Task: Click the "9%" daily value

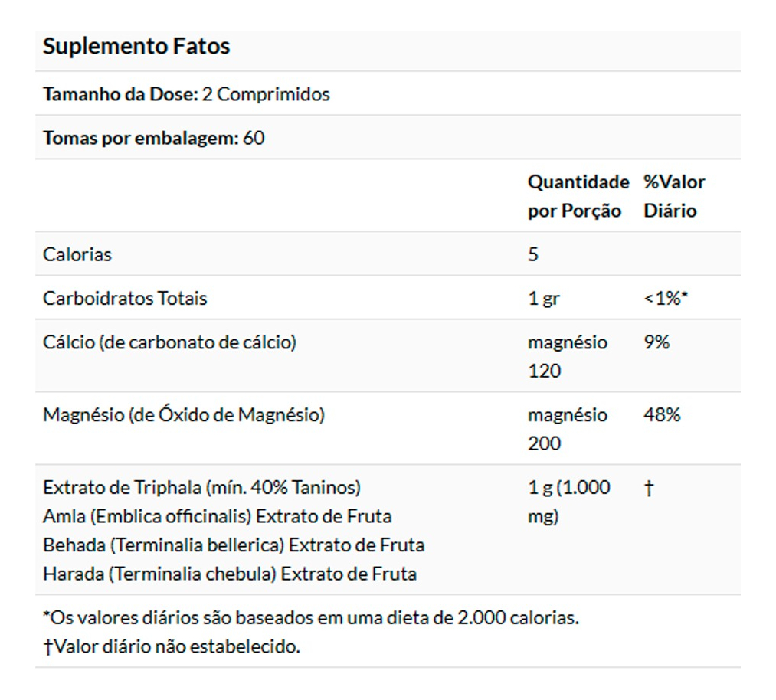Action: (x=656, y=342)
